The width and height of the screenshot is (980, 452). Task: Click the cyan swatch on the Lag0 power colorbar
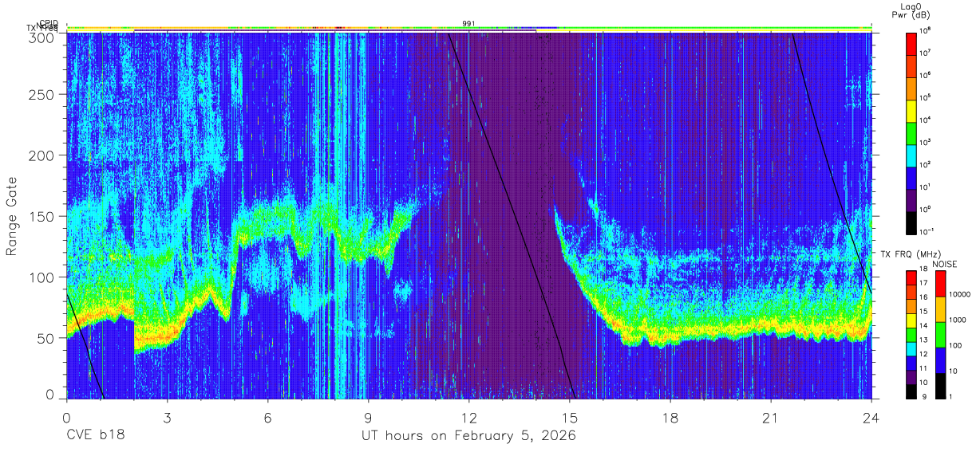[x=911, y=155]
